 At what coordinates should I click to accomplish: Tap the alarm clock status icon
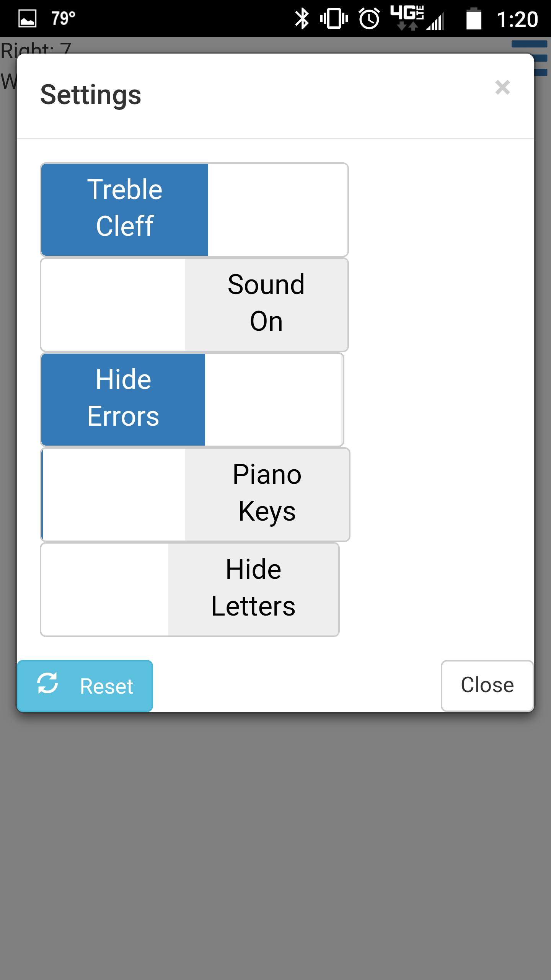(x=369, y=19)
